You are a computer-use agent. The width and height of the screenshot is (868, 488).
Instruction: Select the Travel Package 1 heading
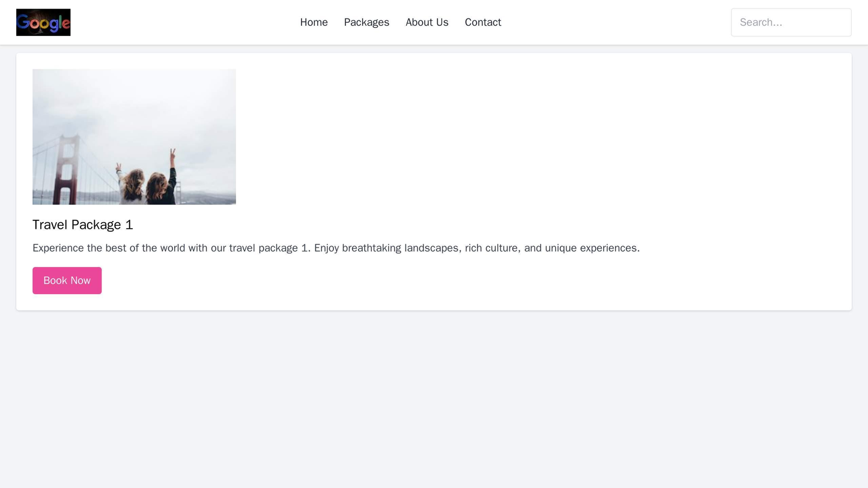[83, 224]
